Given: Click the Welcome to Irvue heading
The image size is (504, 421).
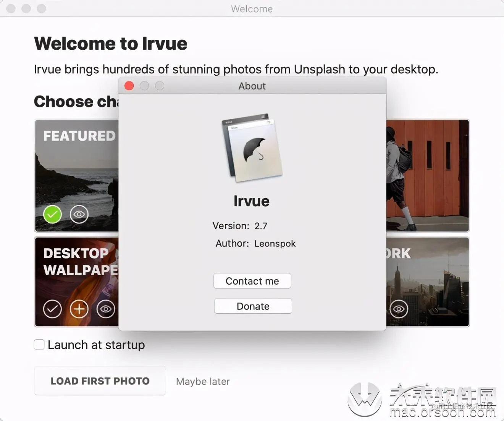Looking at the screenshot, I should pyautogui.click(x=111, y=44).
